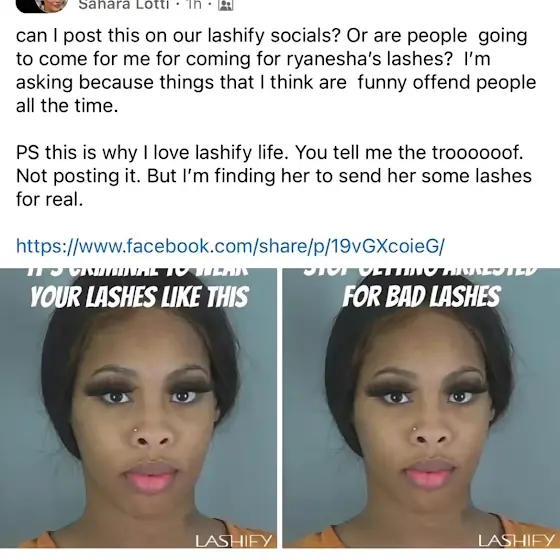
Task: Click the paragraph starting "PS this is why"
Action: tap(274, 176)
